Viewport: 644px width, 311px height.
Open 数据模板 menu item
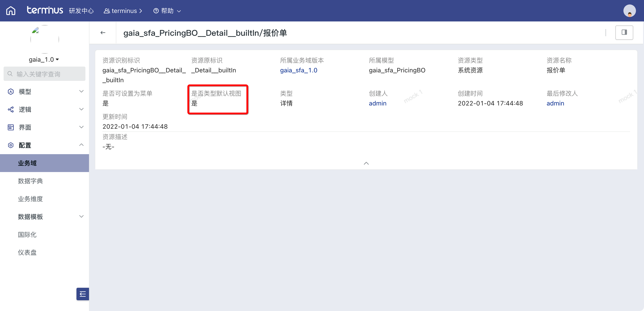coord(44,216)
